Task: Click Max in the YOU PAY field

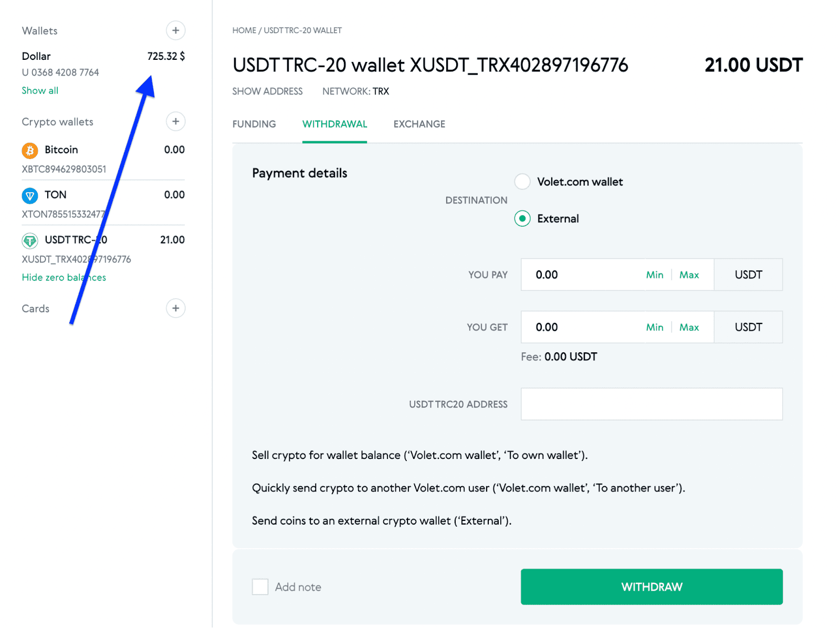Action: 689,274
